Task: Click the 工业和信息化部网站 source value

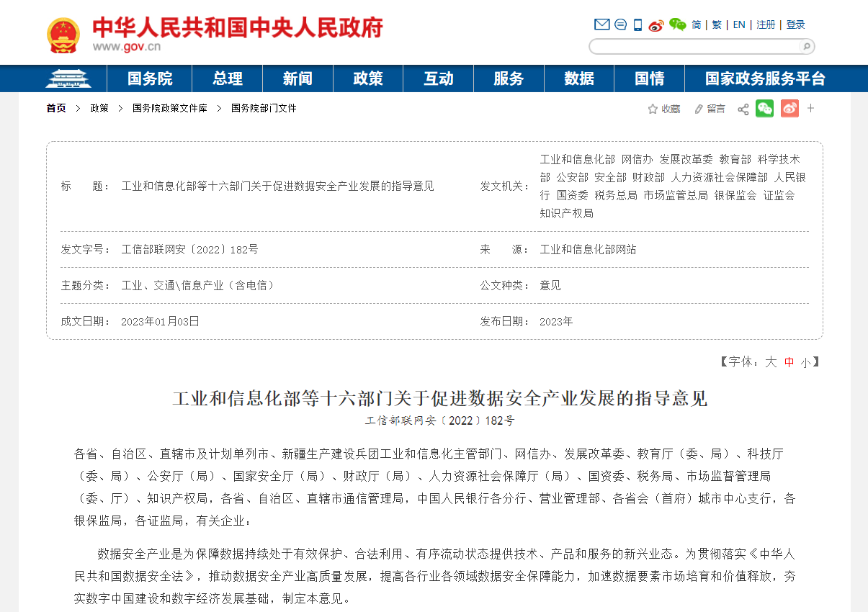Action: 588,250
